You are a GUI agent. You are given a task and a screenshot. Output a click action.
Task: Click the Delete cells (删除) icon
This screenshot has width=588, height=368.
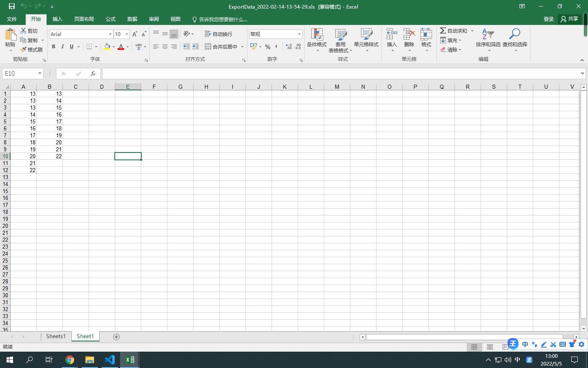[x=409, y=35]
